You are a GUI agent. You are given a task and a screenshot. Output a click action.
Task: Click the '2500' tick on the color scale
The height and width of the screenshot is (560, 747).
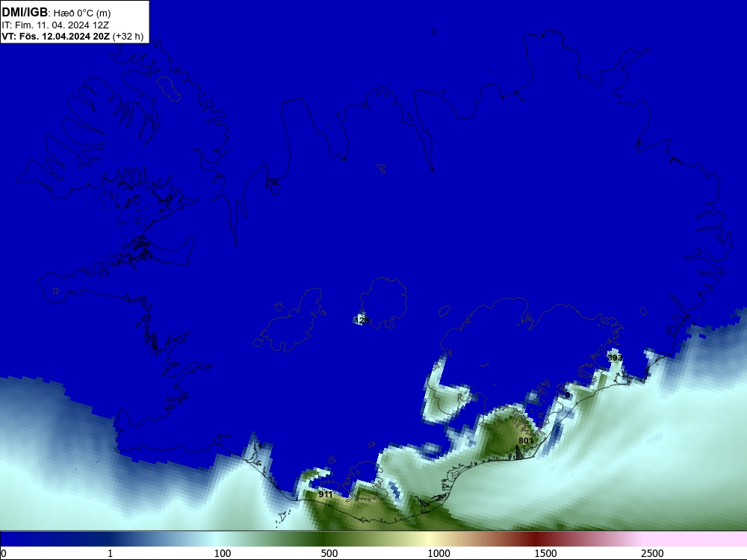(652, 553)
